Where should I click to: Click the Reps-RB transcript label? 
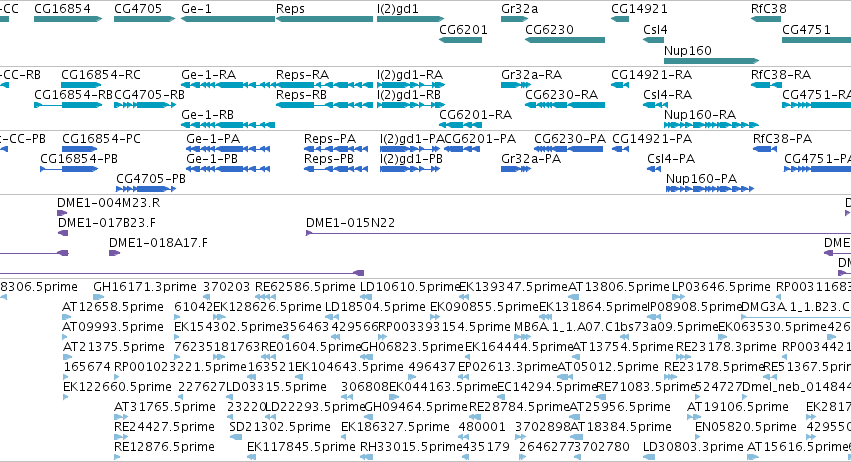click(x=301, y=95)
